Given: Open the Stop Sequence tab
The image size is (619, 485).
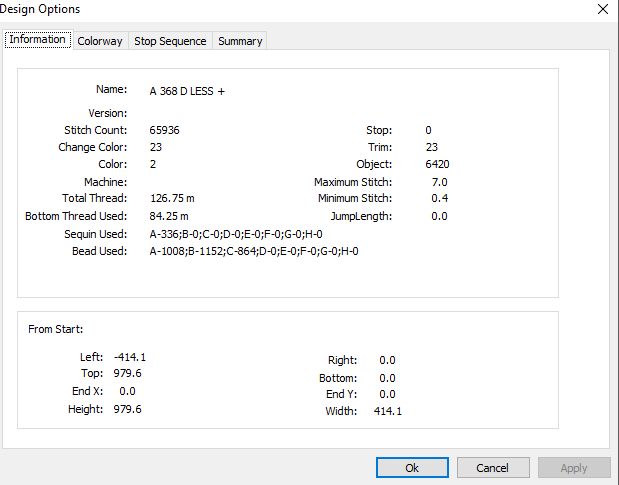Looking at the screenshot, I should pos(170,41).
